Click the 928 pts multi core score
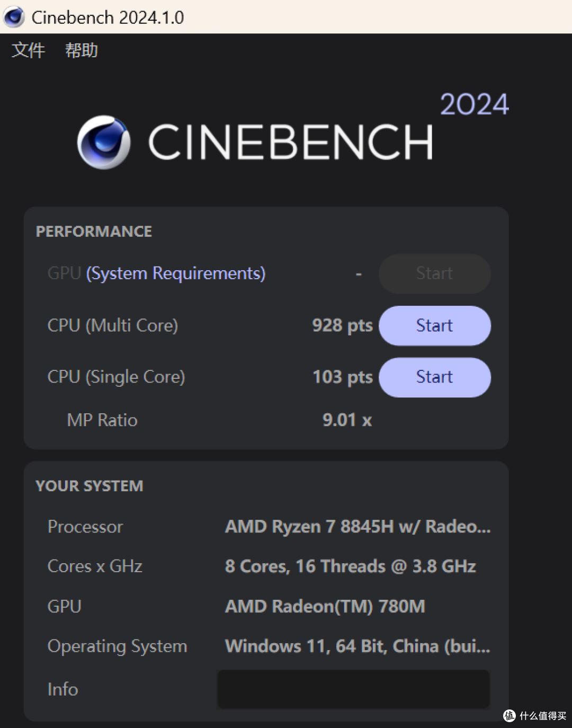572x728 pixels. (x=342, y=325)
